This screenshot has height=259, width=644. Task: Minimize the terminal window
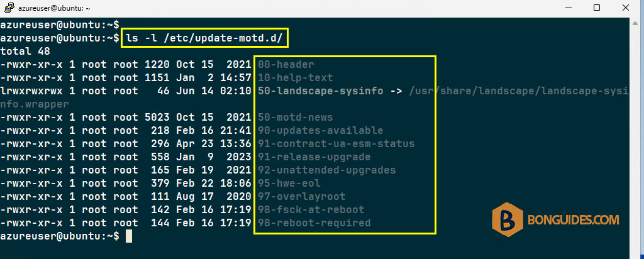click(568, 8)
